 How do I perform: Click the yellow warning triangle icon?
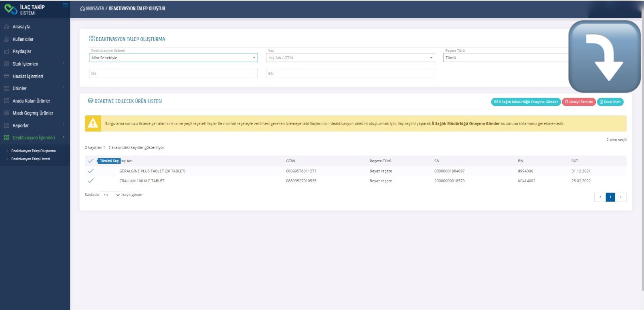(x=93, y=123)
